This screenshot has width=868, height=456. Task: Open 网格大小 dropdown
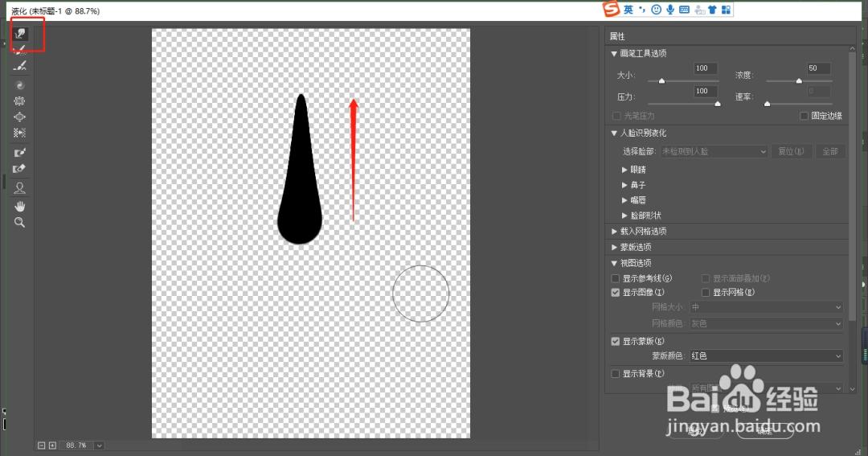coord(766,307)
